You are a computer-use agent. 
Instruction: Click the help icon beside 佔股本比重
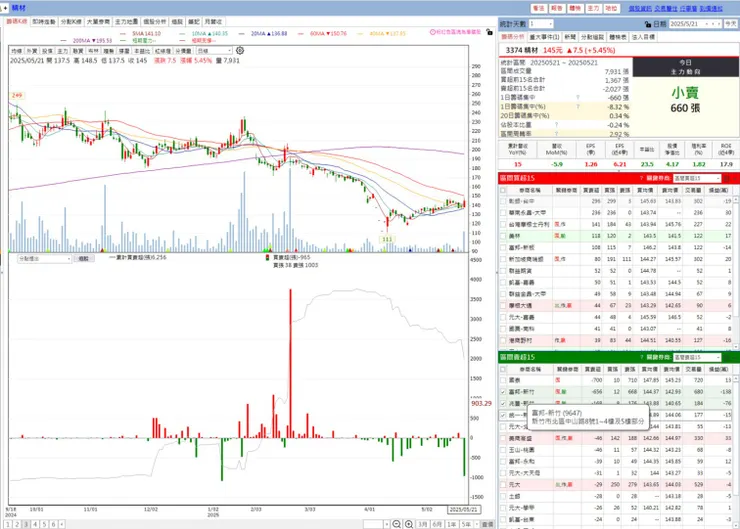point(556,125)
